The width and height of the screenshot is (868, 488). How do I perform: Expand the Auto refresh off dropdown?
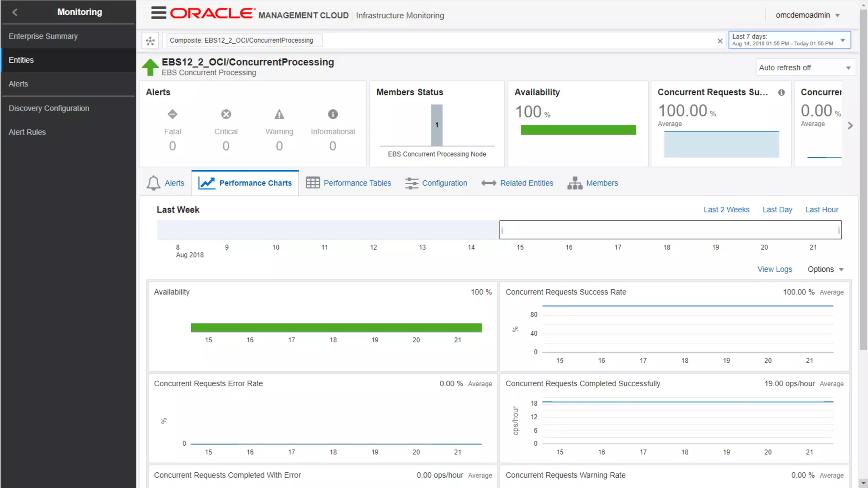pos(805,68)
